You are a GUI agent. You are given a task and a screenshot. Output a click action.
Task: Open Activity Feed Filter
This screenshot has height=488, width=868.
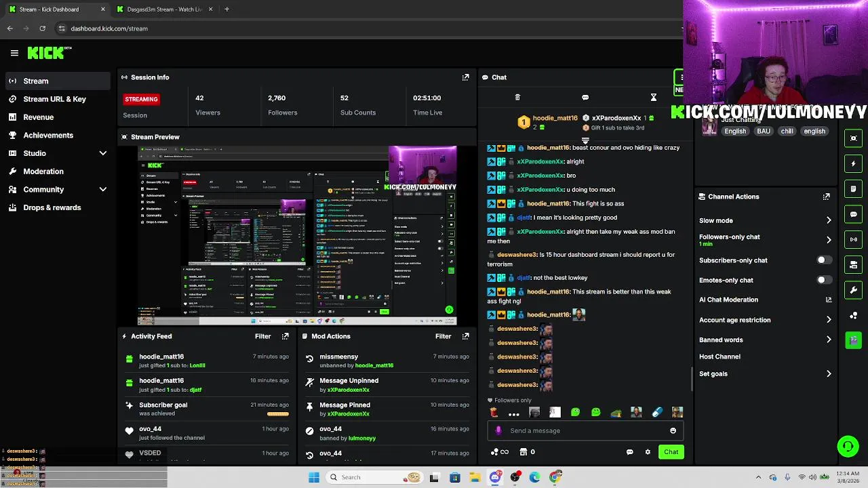[x=262, y=336]
